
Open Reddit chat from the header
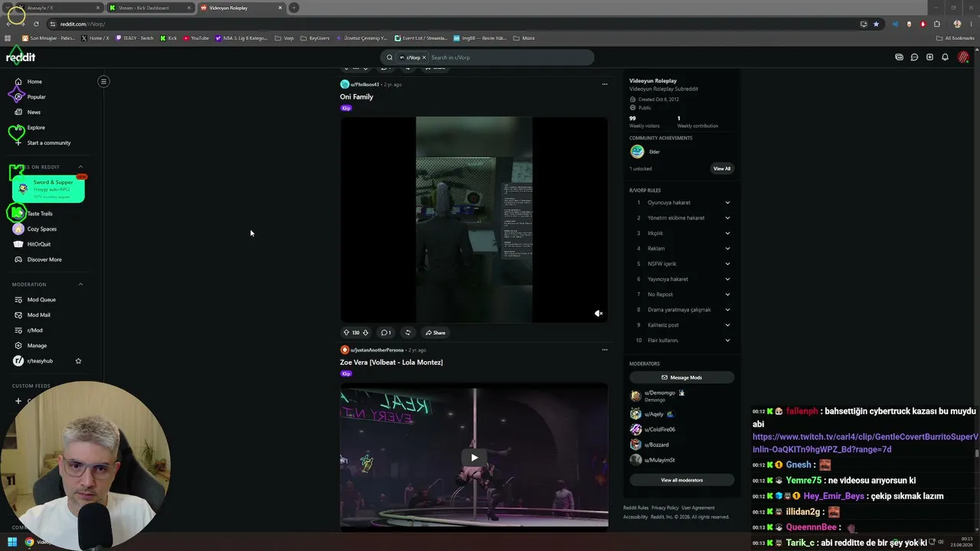pyautogui.click(x=914, y=57)
